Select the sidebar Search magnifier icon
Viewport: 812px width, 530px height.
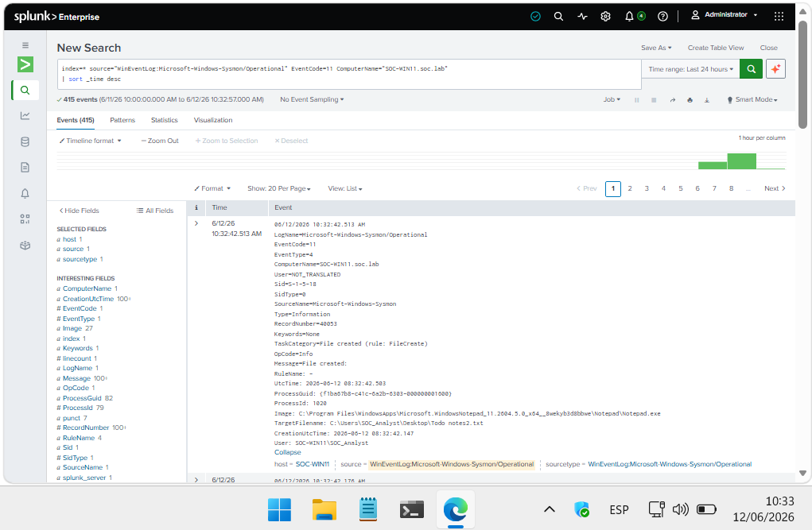[25, 91]
